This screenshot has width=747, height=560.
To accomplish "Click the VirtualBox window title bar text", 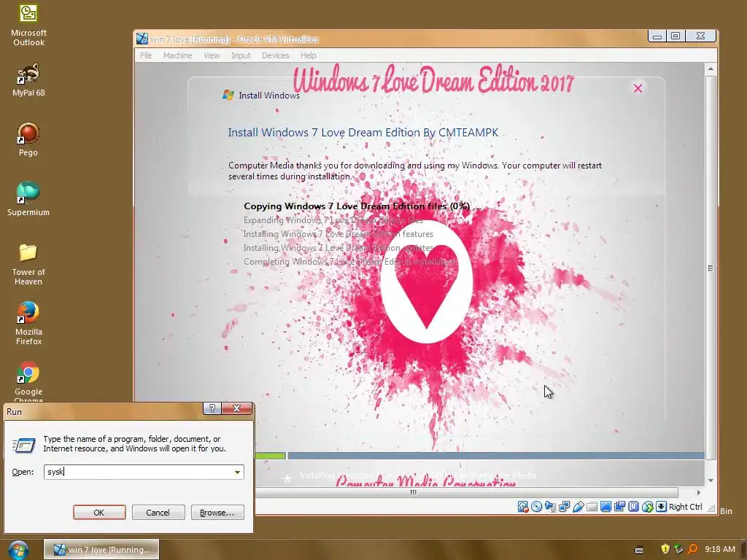I will [x=235, y=39].
